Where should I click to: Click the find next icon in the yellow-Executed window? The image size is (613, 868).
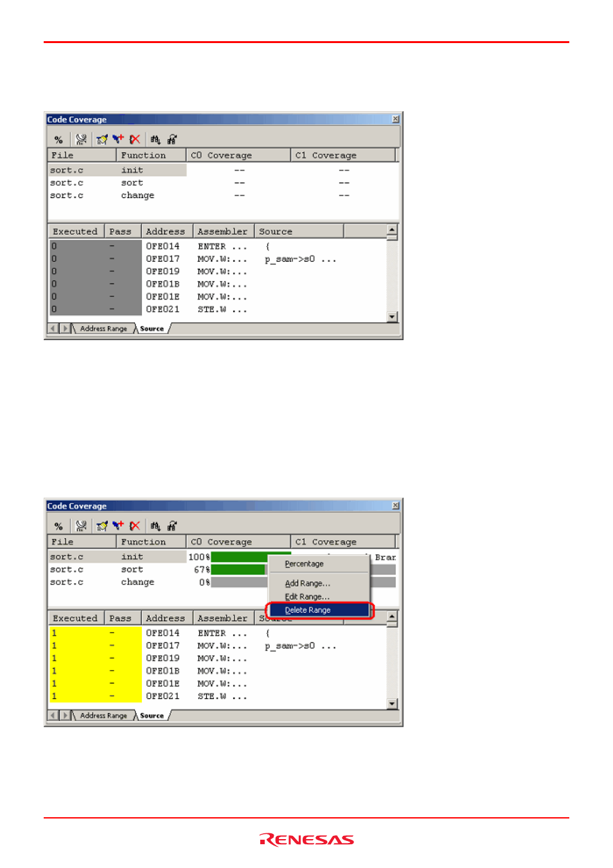[x=172, y=526]
